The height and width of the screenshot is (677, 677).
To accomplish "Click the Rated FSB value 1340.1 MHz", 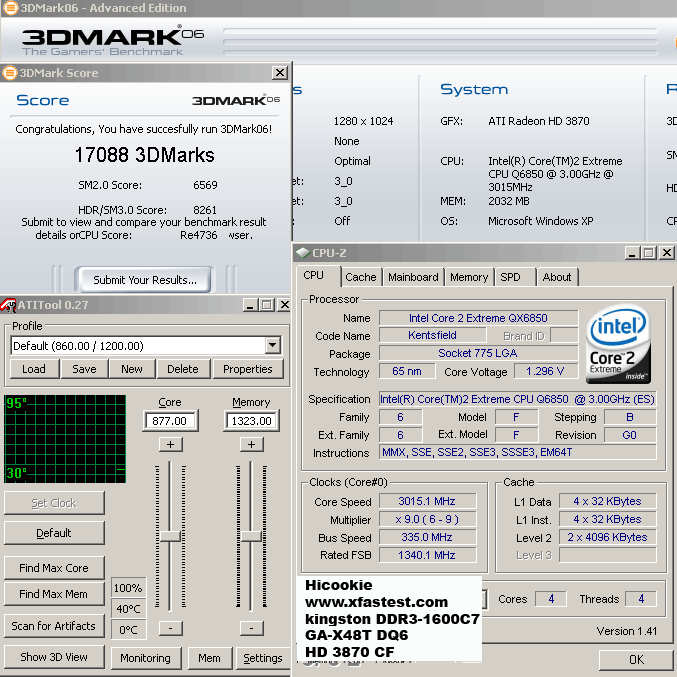I will click(x=427, y=555).
